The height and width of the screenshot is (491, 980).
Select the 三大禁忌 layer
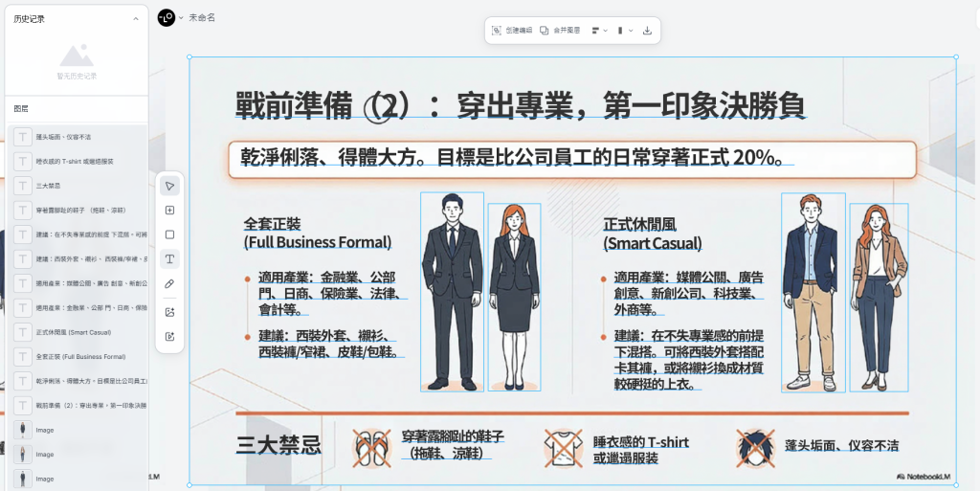click(x=78, y=186)
